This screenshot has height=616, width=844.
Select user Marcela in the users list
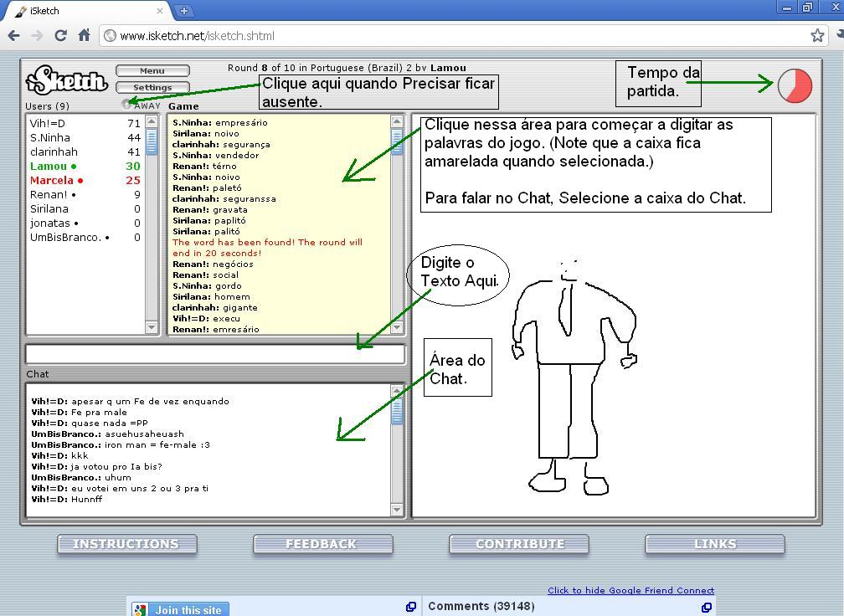(x=85, y=180)
